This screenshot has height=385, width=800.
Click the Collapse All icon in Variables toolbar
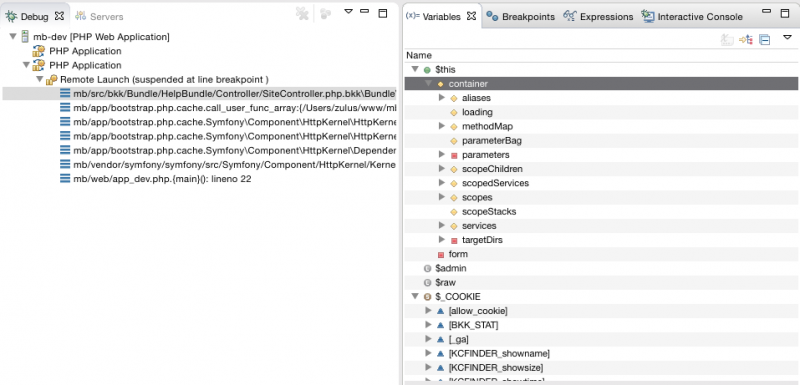point(764,39)
